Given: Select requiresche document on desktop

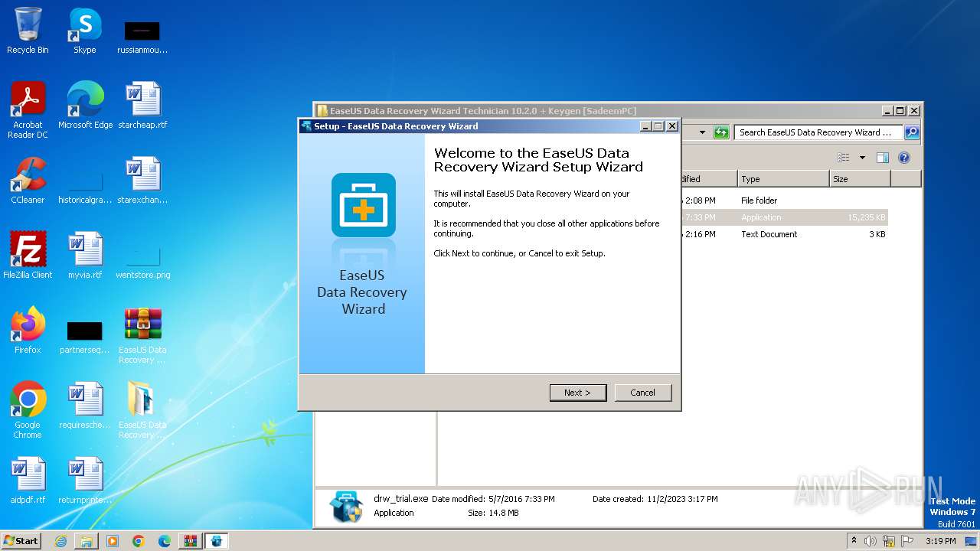Looking at the screenshot, I should pyautogui.click(x=85, y=406).
